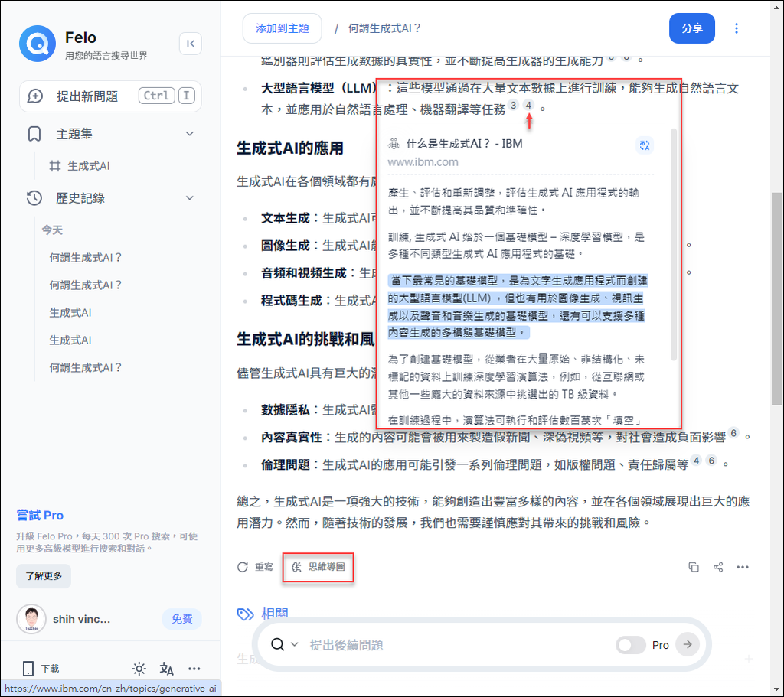Collapse the sidebar with the arrow button
Image resolution: width=784 pixels, height=697 pixels.
pyautogui.click(x=191, y=44)
